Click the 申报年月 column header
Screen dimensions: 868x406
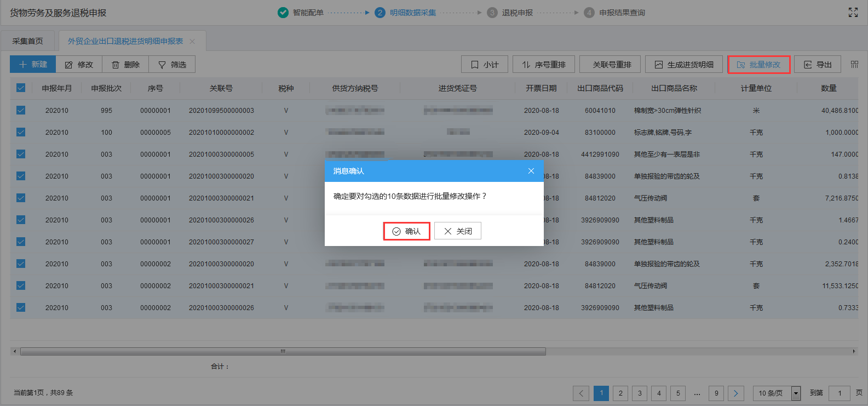[57, 88]
